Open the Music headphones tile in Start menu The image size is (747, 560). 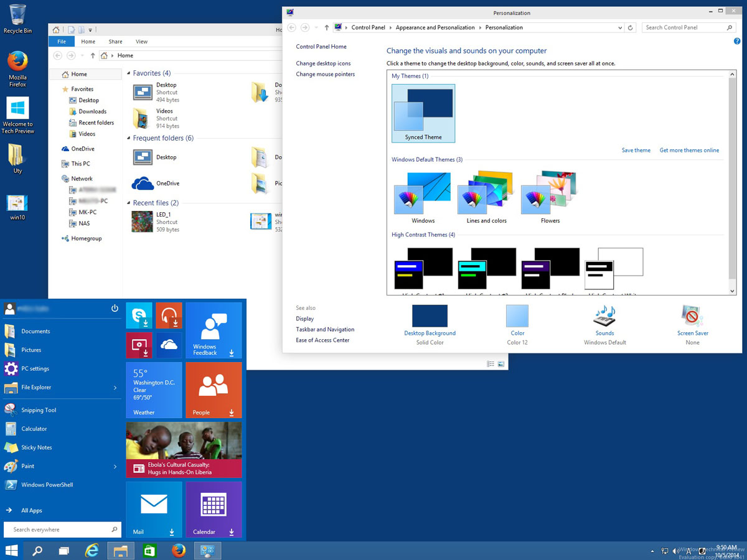point(169,315)
